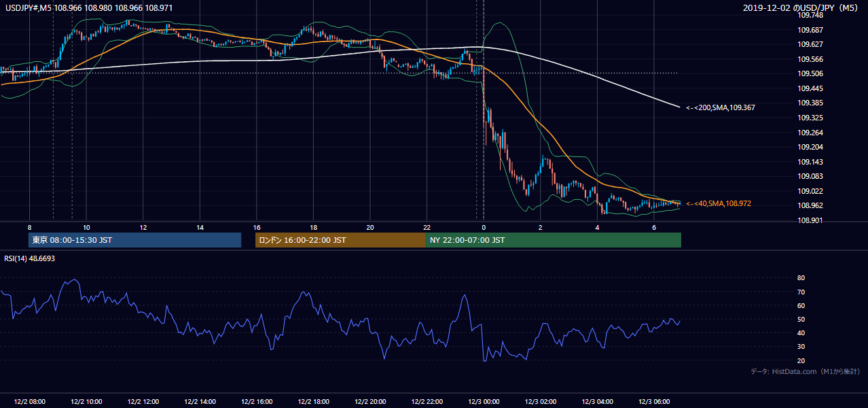Click hour label 18 under price chart
Image resolution: width=868 pixels, height=408 pixels.
(313, 227)
